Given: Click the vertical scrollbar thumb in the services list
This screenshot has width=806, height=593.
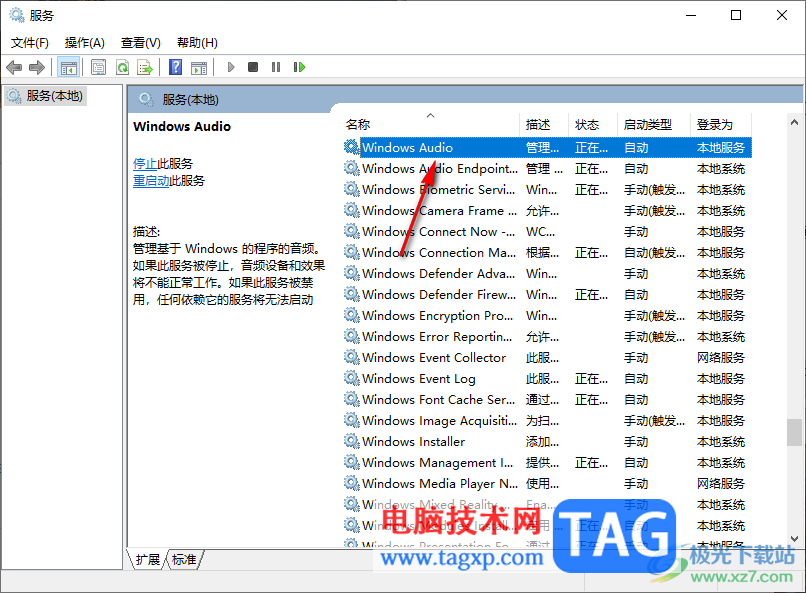Looking at the screenshot, I should pyautogui.click(x=794, y=432).
